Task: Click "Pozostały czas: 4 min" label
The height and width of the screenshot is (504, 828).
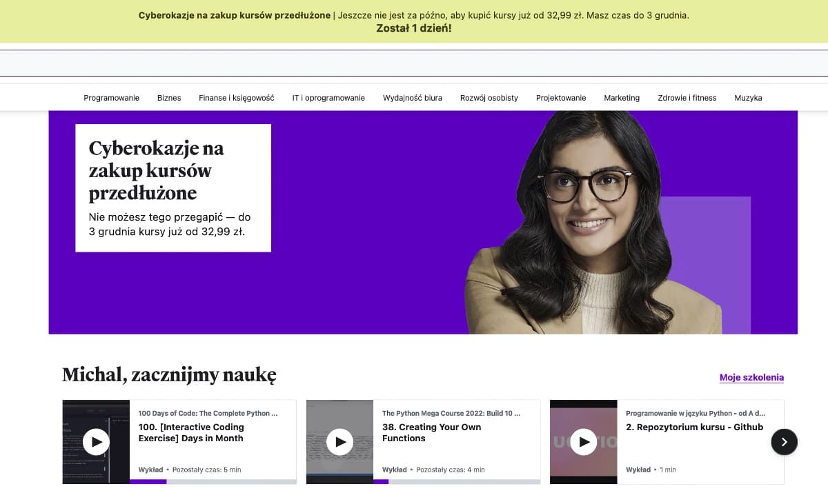Action: click(x=451, y=470)
